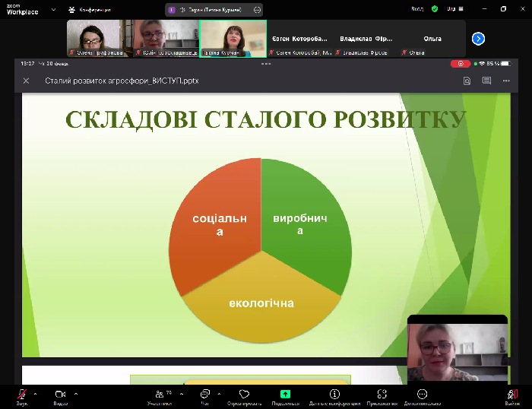Viewport: 532px width, 409px height.
Task: Open three-dot menu in presentation header
Action: pos(505,81)
